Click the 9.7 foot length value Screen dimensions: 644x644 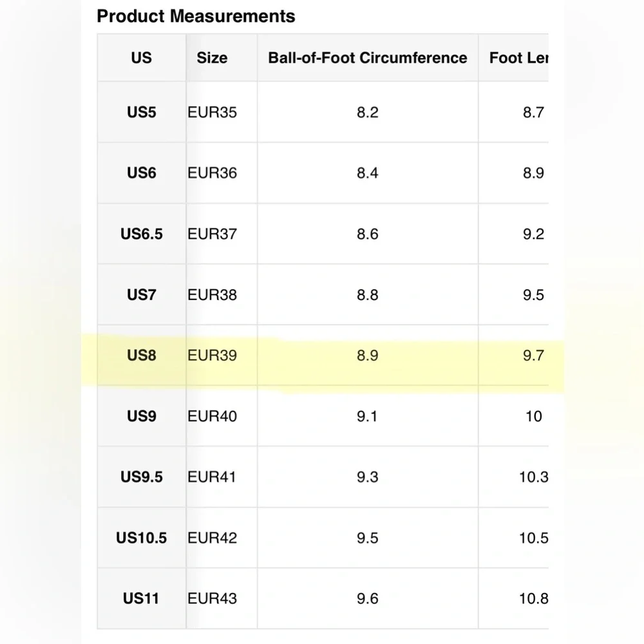point(533,355)
